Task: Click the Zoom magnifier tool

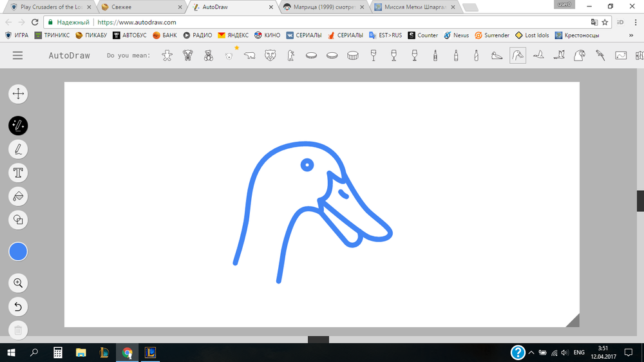Action: tap(18, 283)
